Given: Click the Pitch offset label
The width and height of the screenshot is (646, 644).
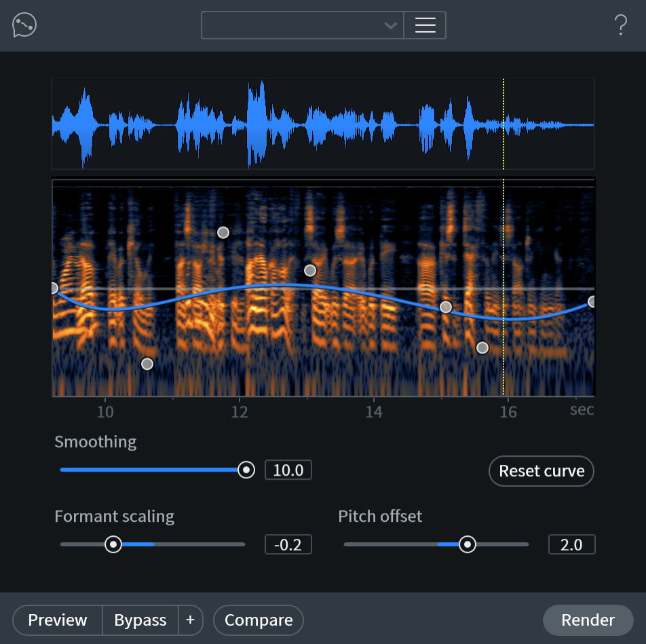Looking at the screenshot, I should [380, 516].
